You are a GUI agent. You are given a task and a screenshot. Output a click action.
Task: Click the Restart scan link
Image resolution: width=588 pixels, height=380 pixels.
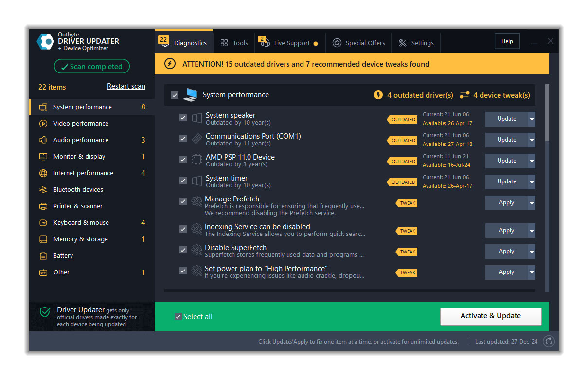126,86
